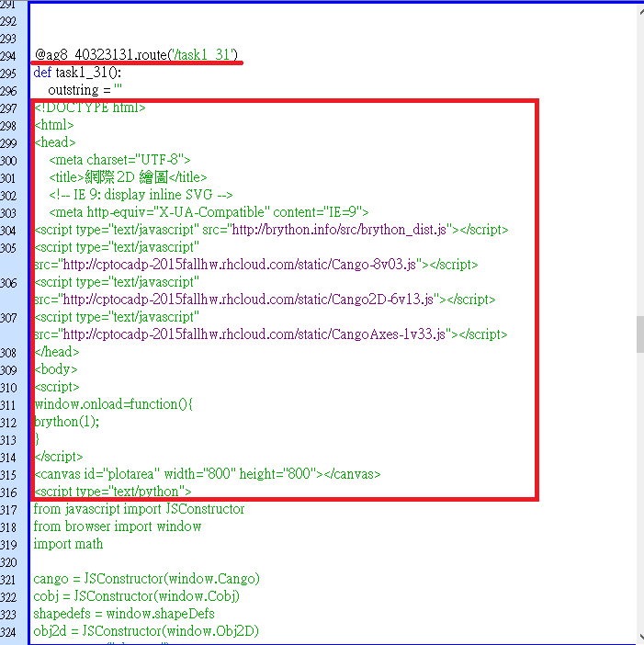
Task: Click the Cango2D-6v13.js URL
Action: pos(248,300)
